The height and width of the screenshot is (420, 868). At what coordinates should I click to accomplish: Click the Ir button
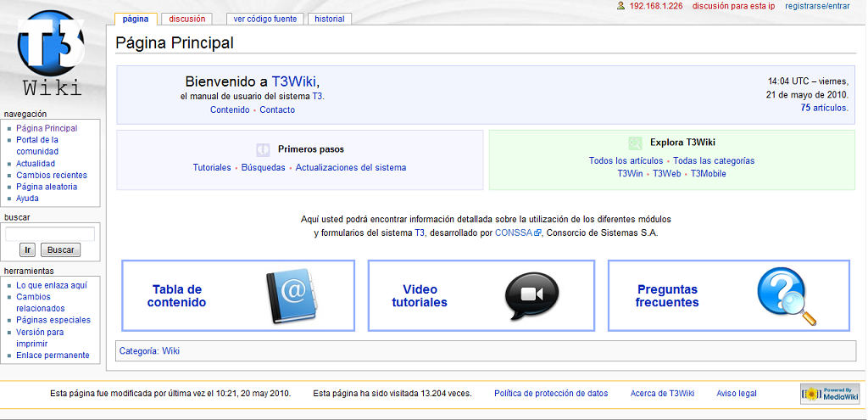pyautogui.click(x=28, y=250)
